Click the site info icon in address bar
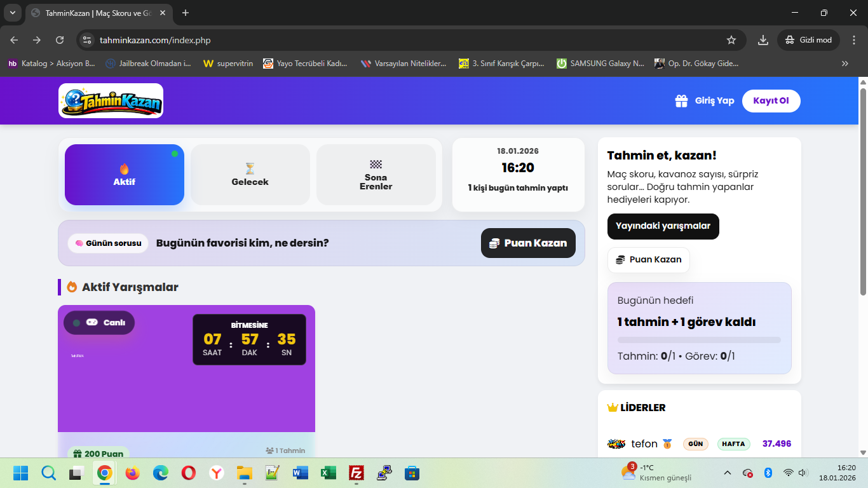 (x=87, y=40)
